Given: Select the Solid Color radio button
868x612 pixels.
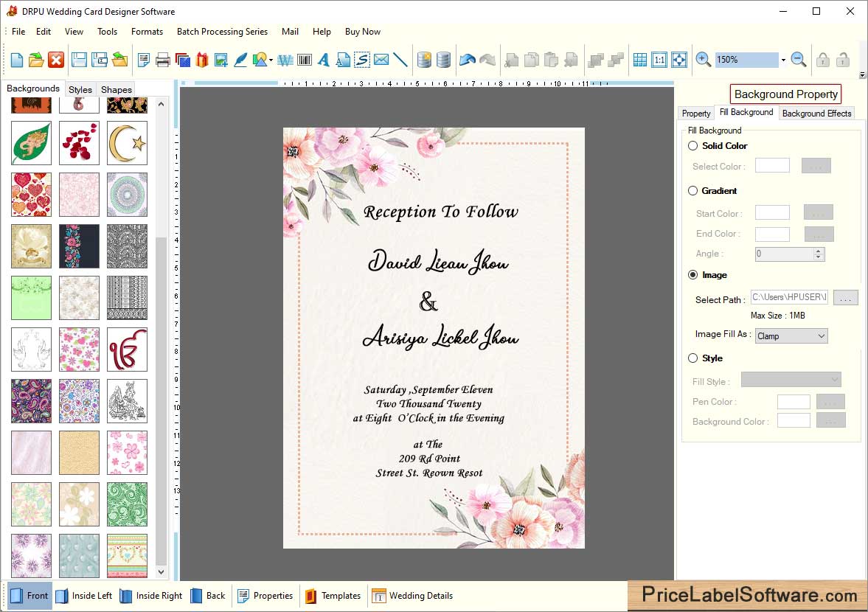Looking at the screenshot, I should click(692, 146).
